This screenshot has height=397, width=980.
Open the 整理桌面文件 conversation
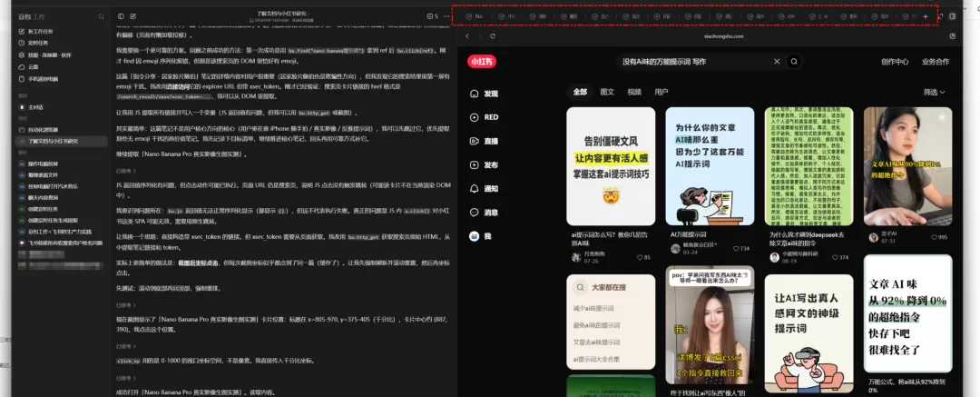point(38,174)
